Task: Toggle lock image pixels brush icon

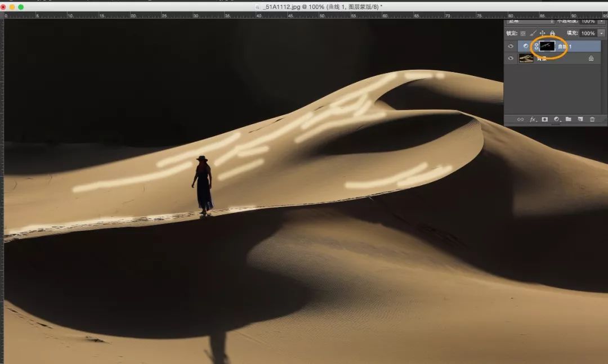Action: tap(533, 33)
